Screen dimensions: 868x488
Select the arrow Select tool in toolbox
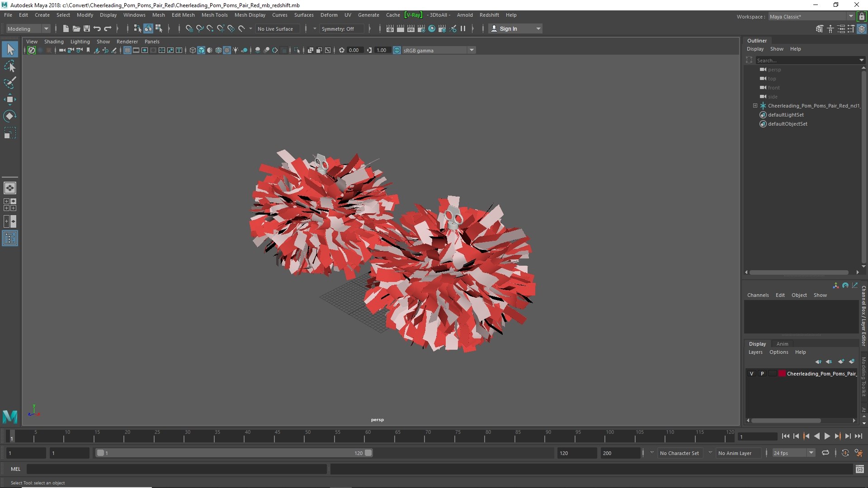pos(10,49)
